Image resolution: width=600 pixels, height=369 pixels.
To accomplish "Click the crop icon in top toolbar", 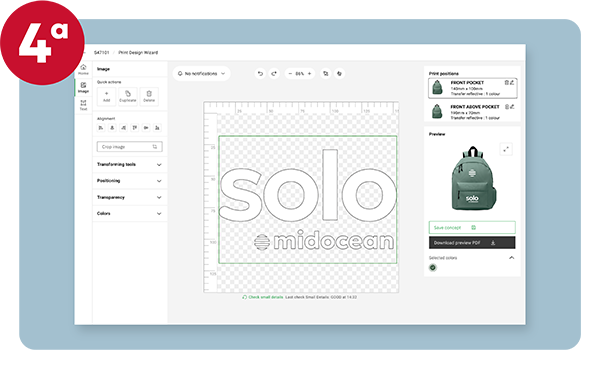I will [x=326, y=73].
